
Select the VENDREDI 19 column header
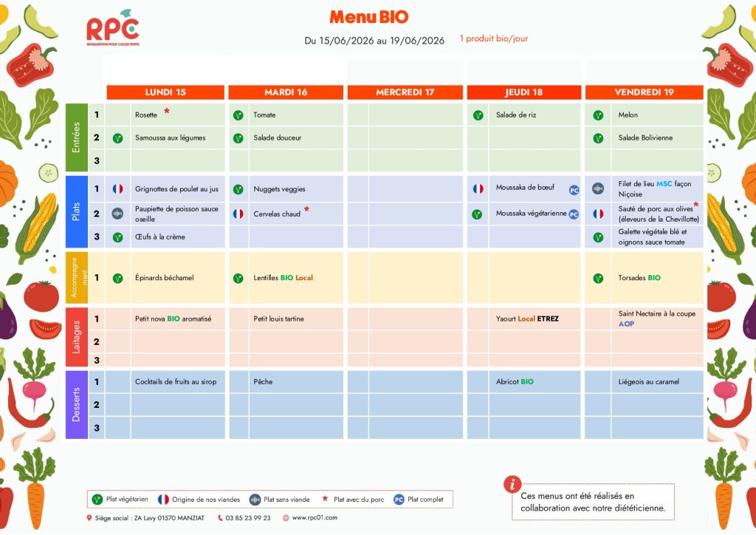point(644,92)
